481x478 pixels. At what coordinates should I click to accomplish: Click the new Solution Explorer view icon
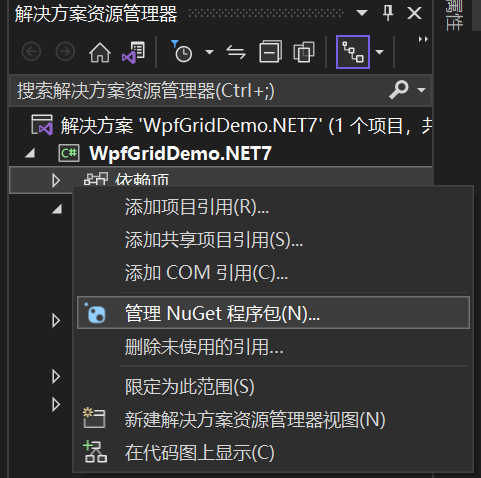pos(94,418)
